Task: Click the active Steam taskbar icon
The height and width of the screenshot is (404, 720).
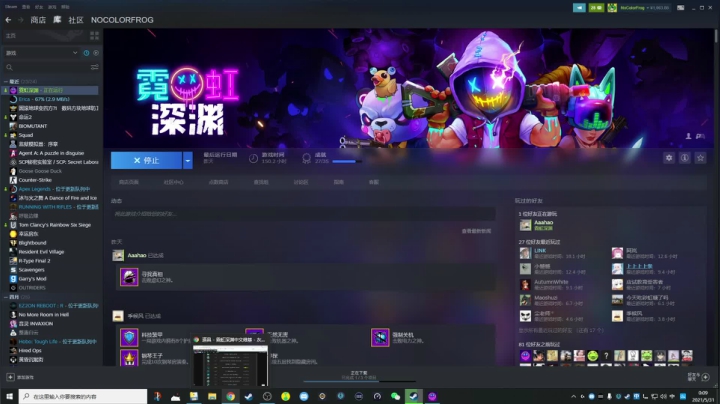Action: click(414, 396)
